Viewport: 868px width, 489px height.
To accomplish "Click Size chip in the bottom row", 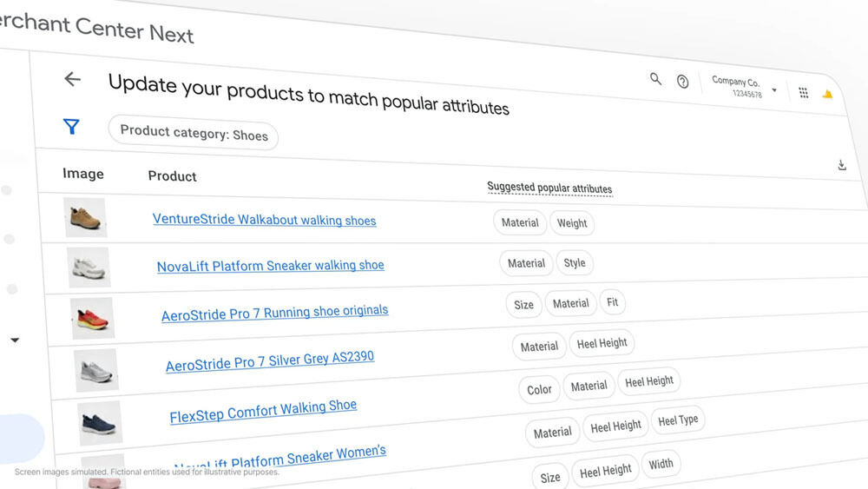I will click(550, 478).
